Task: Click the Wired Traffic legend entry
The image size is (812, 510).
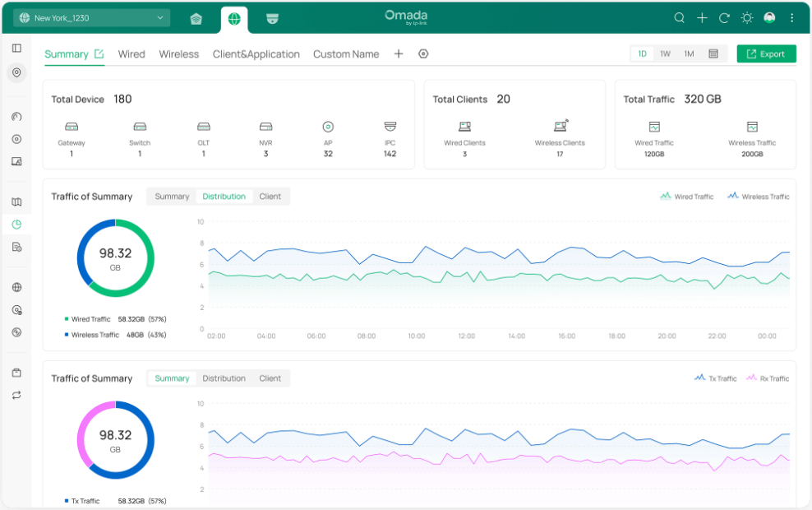Action: click(686, 197)
